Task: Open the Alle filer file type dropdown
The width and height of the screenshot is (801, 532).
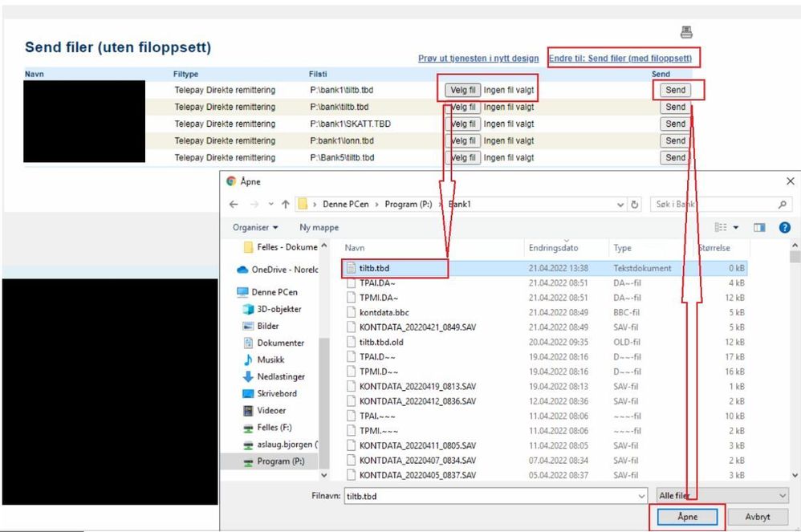Action: [722, 496]
